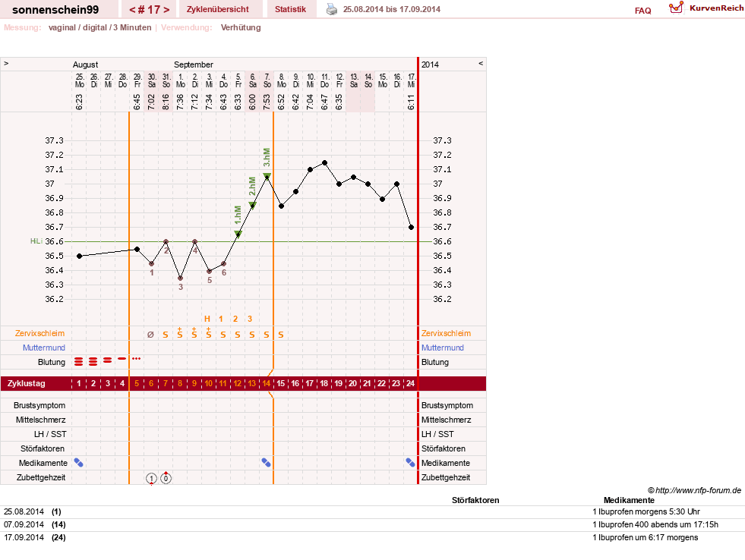Click the medication pill icon on cycle day 24
The height and width of the screenshot is (560, 745).
click(411, 463)
